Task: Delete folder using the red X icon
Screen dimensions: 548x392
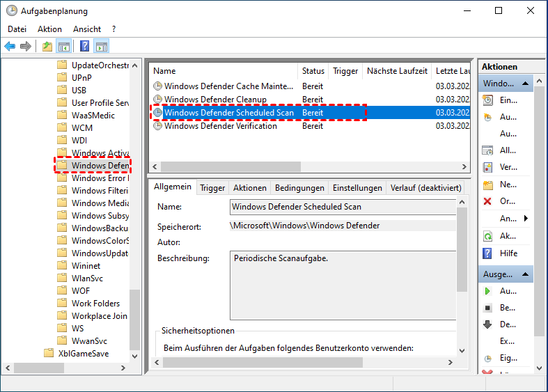Action: pyautogui.click(x=488, y=201)
